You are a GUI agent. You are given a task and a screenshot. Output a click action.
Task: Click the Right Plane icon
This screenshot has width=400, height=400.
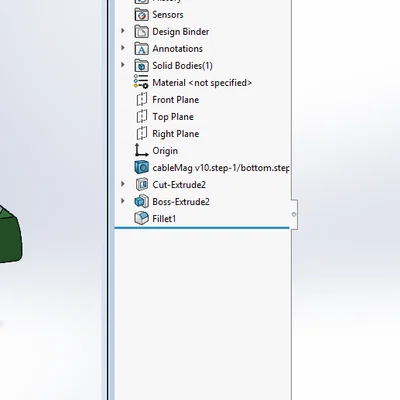tap(142, 133)
